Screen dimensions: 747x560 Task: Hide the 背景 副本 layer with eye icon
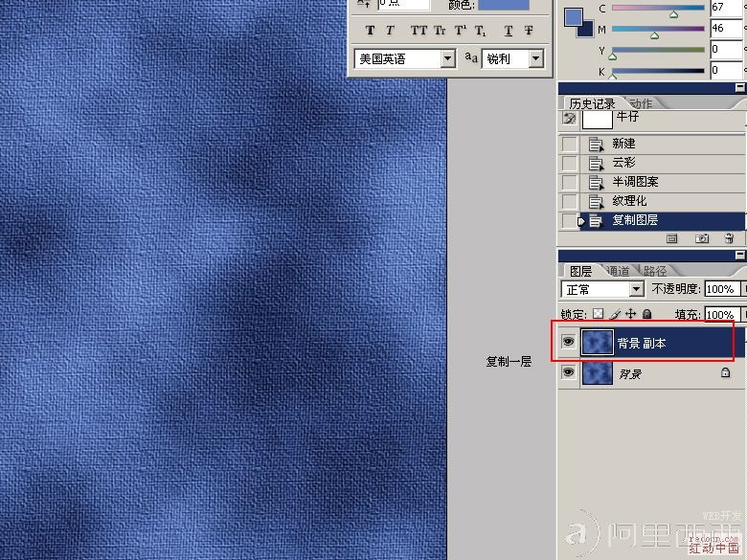click(568, 341)
